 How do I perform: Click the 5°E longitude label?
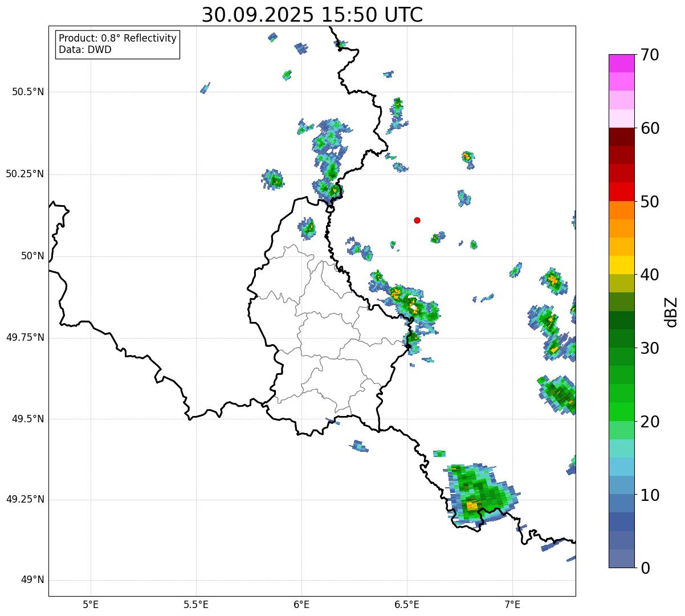coord(91,604)
